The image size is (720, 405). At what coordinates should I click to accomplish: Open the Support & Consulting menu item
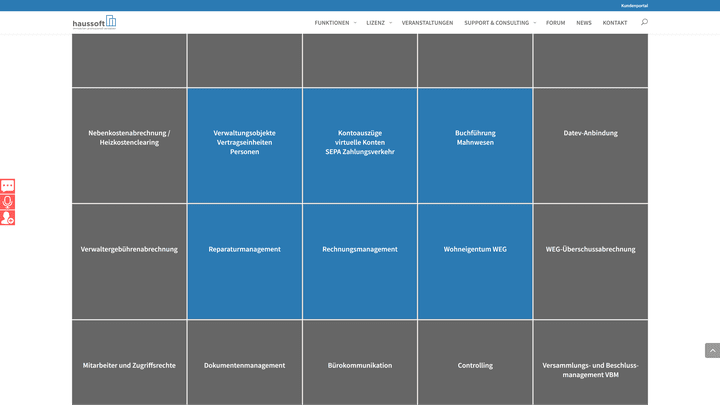(x=496, y=22)
